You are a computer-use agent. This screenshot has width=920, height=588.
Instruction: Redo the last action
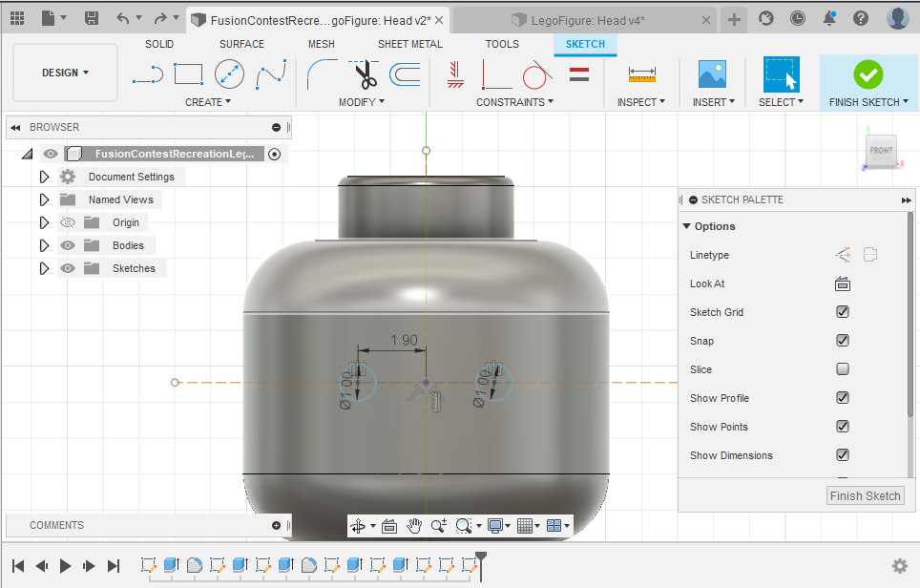160,19
